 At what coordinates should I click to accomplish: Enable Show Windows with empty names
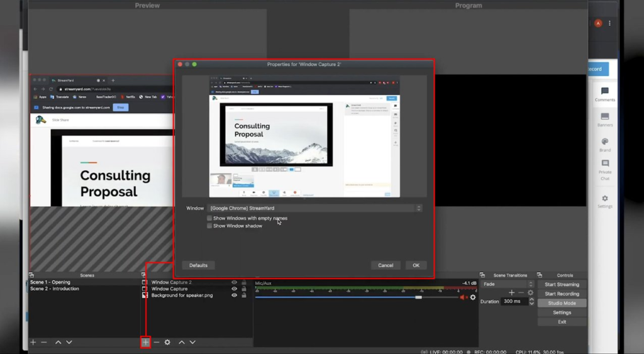(209, 218)
